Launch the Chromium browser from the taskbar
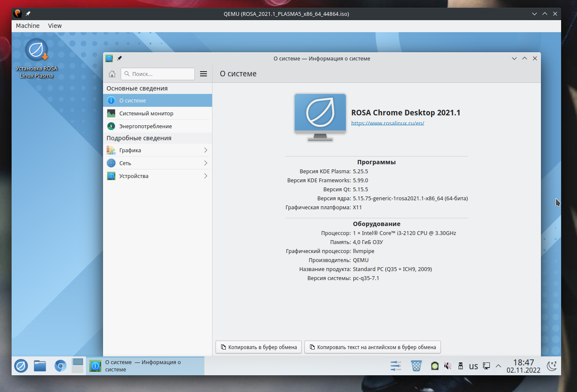 click(x=60, y=366)
